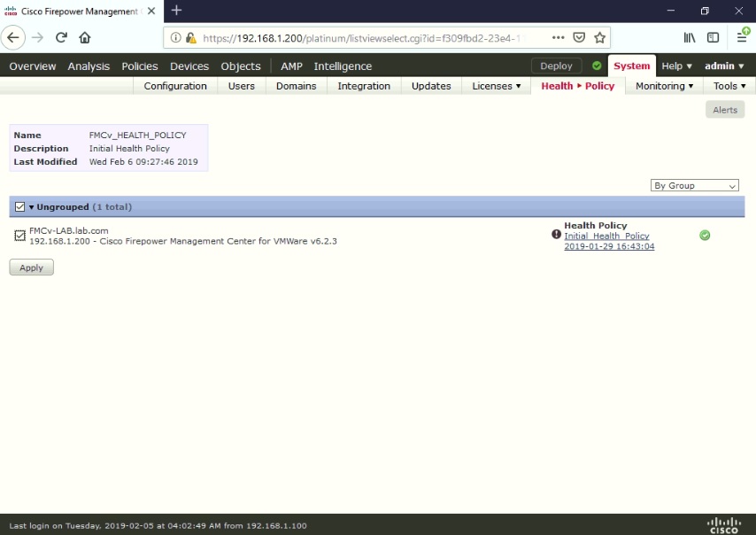The image size is (756, 535).
Task: Open the Firefox hamburger menu
Action: coord(743,37)
